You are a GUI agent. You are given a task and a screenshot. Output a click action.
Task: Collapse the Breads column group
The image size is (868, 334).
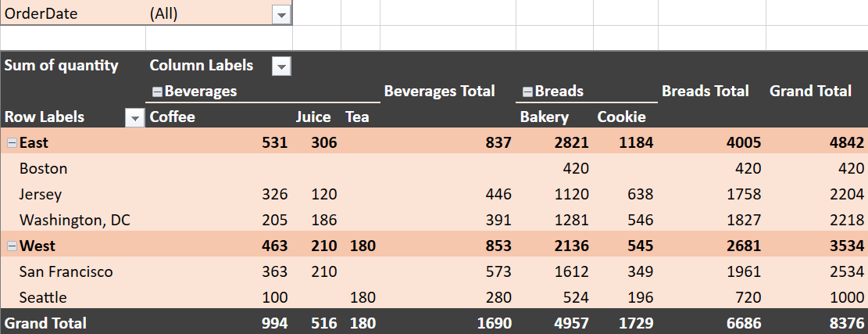(x=527, y=92)
